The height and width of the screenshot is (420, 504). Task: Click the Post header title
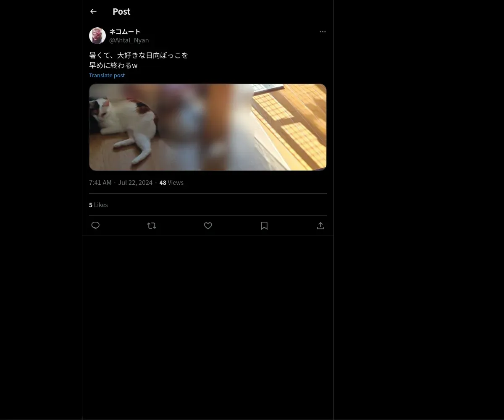click(121, 11)
